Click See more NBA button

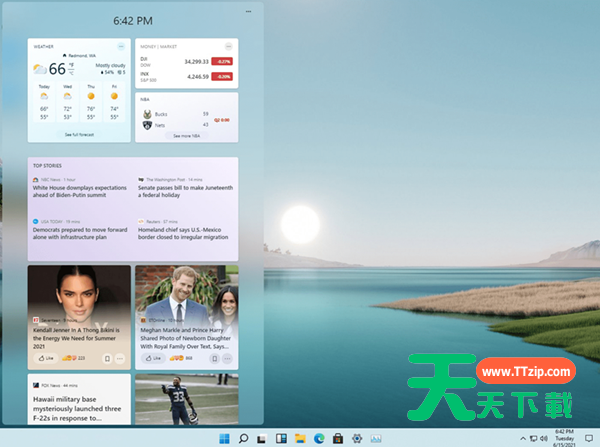point(188,135)
